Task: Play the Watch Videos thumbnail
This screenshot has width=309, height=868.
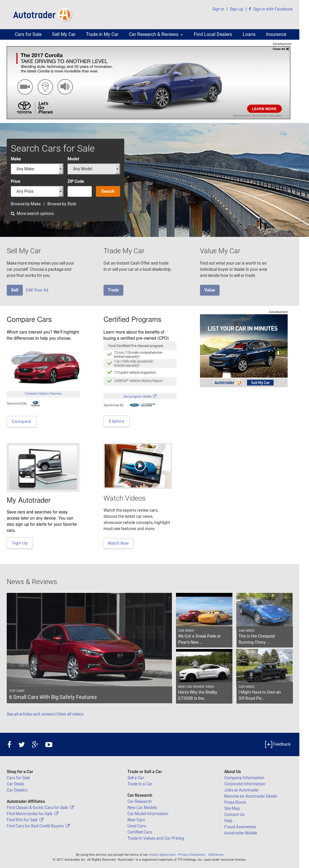Action: [140, 465]
